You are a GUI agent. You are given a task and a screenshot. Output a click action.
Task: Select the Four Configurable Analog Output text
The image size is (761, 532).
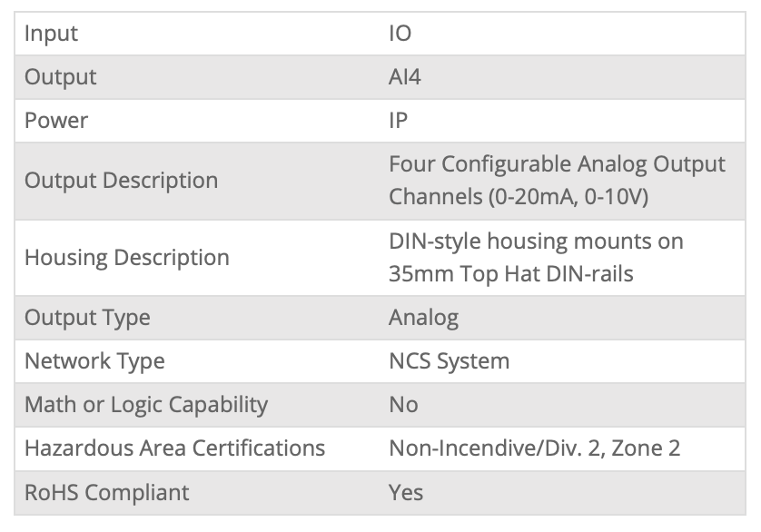pos(557,165)
